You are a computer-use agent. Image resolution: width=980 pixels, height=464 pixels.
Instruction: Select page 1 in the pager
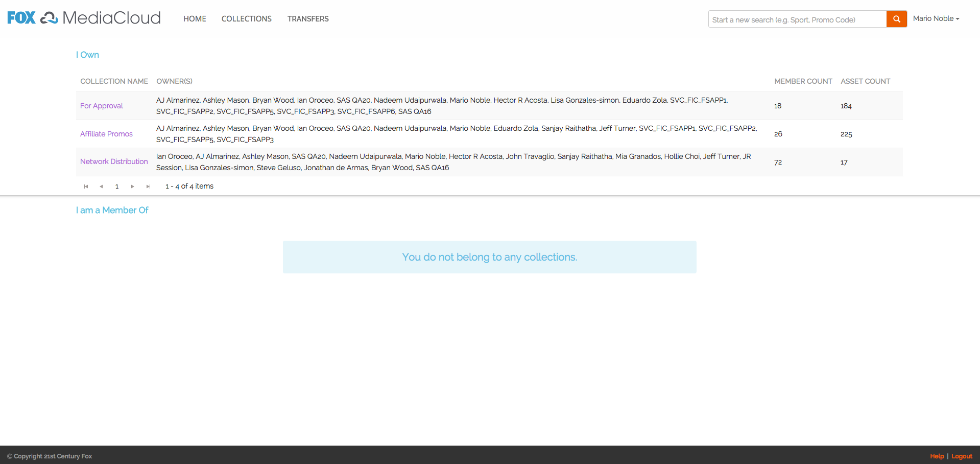coord(117,187)
